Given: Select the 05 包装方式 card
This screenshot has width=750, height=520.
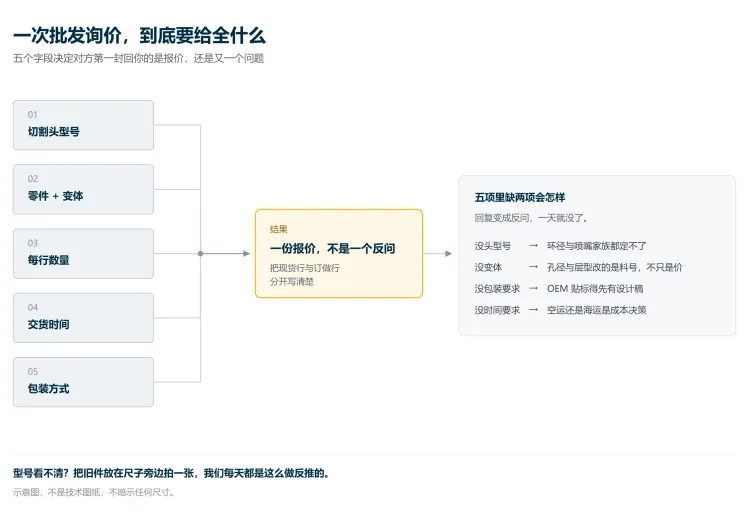Looking at the screenshot, I should coord(83,382).
